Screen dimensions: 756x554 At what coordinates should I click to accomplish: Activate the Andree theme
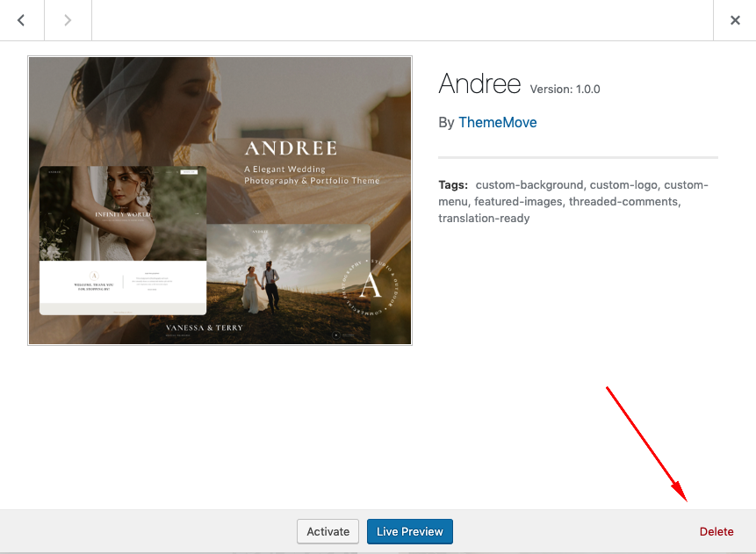(x=328, y=531)
